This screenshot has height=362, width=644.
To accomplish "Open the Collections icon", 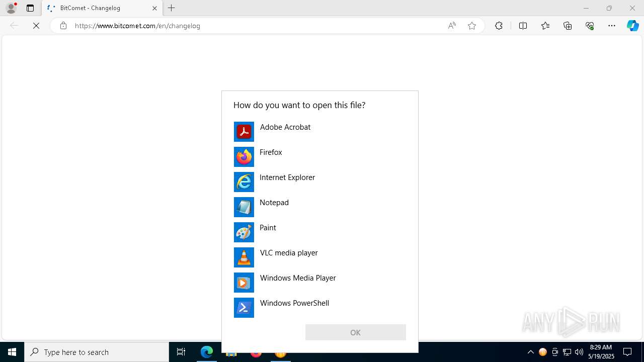I will [568, 26].
